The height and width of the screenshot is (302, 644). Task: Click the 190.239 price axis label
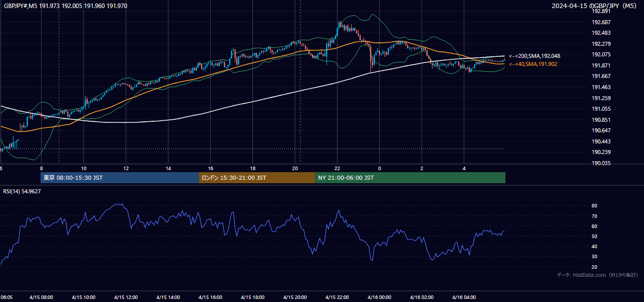tap(602, 152)
